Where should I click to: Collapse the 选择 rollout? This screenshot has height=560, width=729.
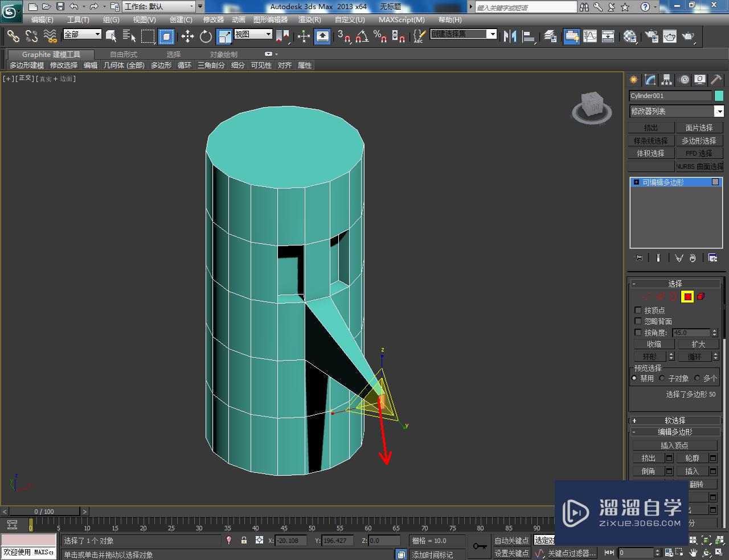675,284
